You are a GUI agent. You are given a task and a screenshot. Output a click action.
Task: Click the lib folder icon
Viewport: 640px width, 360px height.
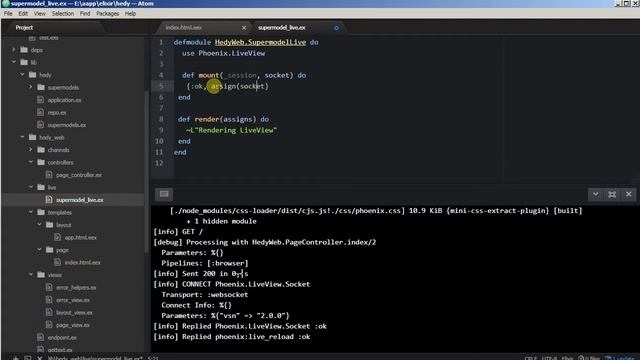pos(24,62)
